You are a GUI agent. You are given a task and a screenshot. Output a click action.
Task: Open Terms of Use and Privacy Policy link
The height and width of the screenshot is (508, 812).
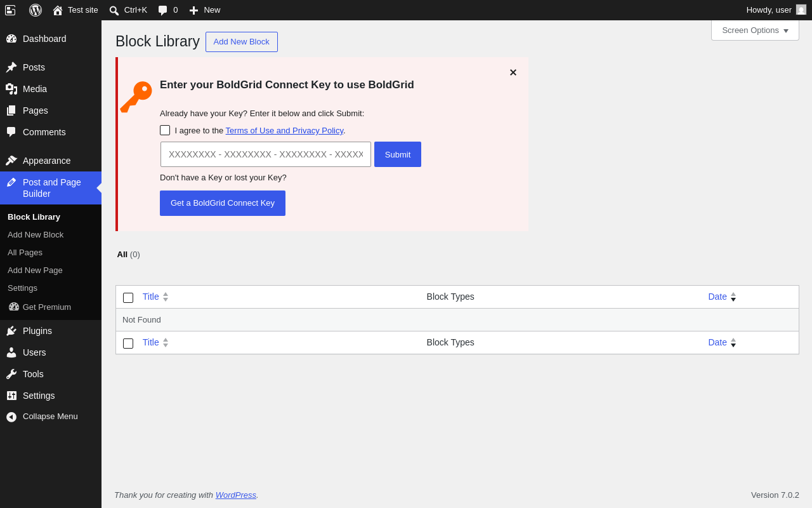pos(284,130)
